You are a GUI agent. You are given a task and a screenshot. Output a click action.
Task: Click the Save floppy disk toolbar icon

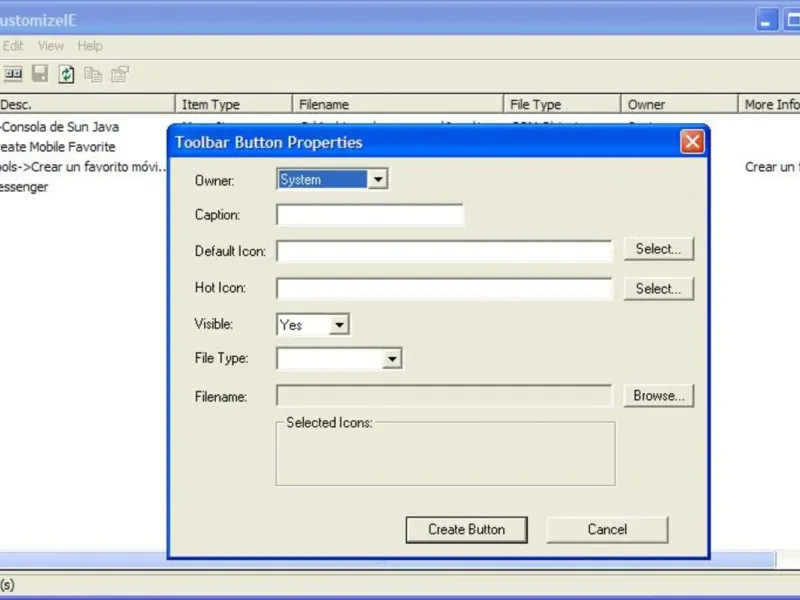[40, 74]
